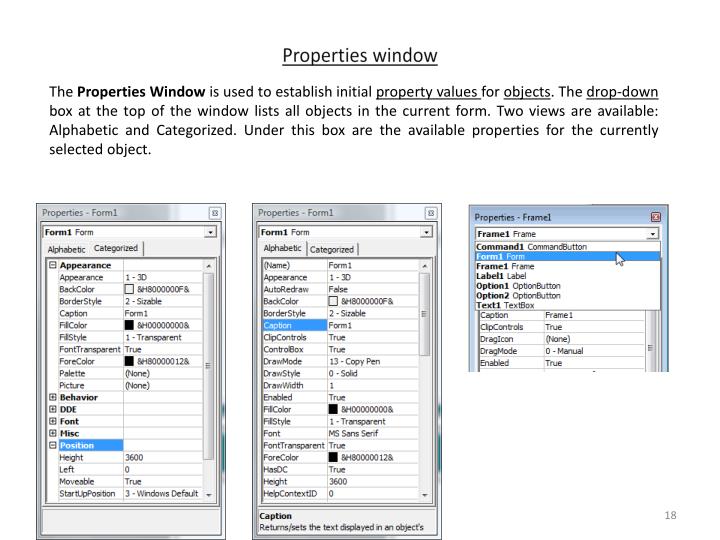
Task: Select FontTransparent property in left window
Action: point(90,349)
